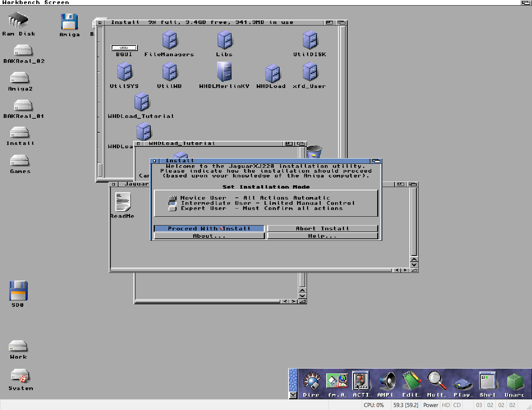The height and width of the screenshot is (410, 532).
Task: Click the Jaguar window left scroll arrow
Action: pos(397,270)
